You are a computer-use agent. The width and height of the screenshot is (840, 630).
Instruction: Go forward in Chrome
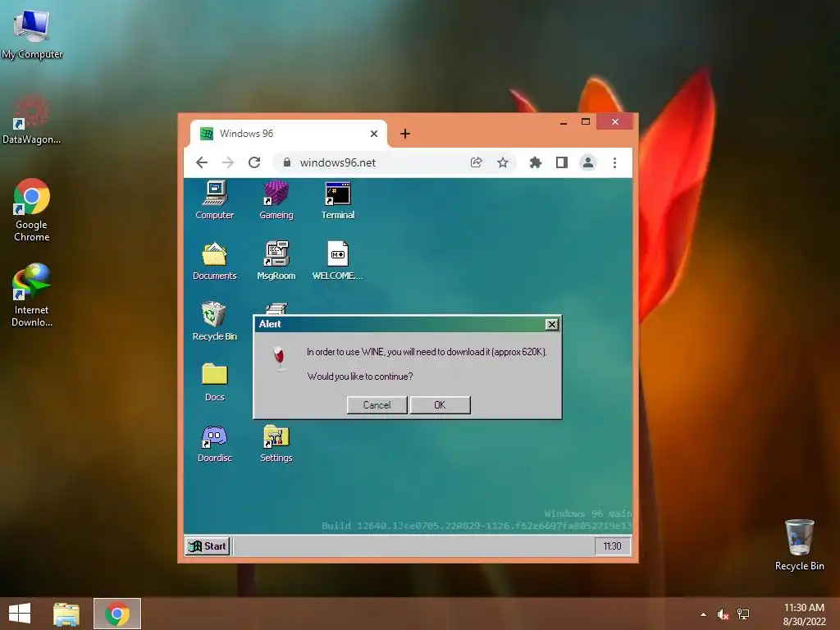click(228, 162)
